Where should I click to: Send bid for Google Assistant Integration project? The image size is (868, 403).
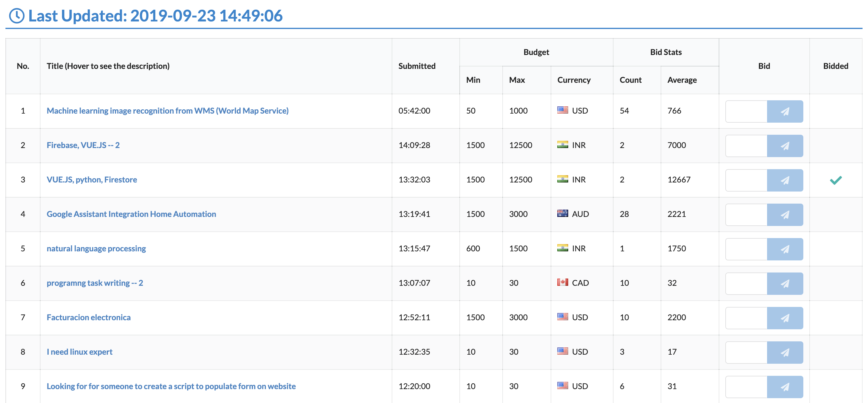tap(785, 215)
